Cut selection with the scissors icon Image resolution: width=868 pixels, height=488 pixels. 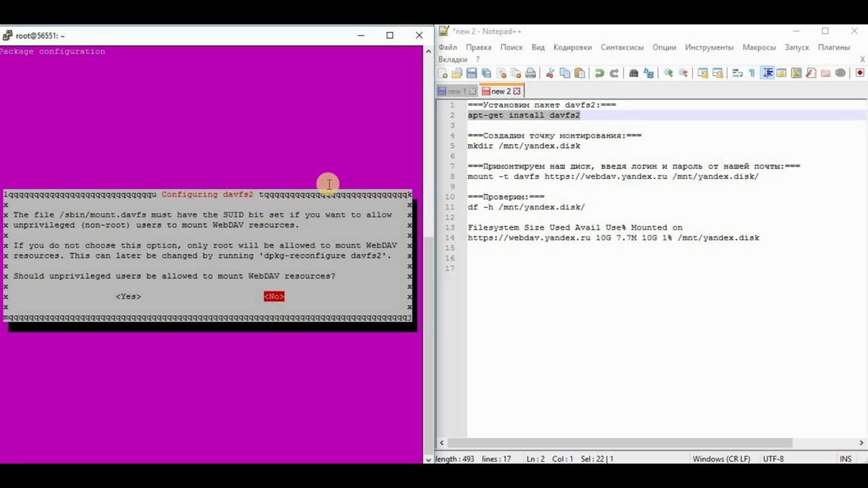point(550,73)
